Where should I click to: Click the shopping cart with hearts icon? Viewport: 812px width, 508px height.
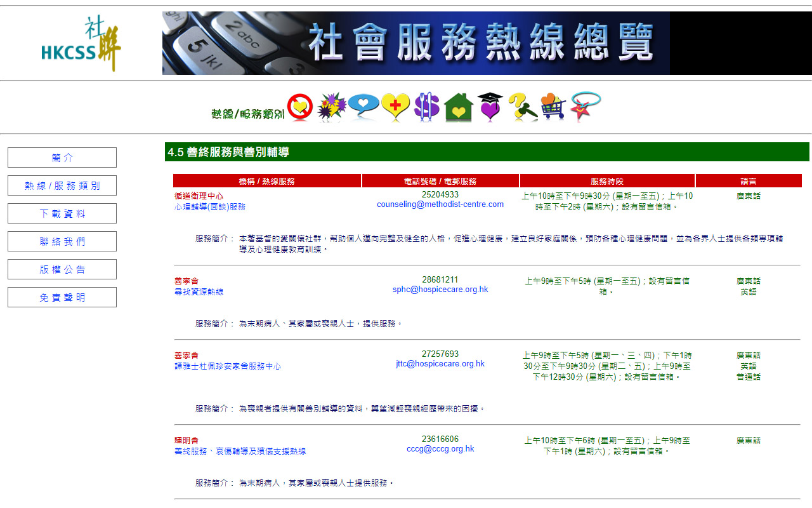[552, 107]
